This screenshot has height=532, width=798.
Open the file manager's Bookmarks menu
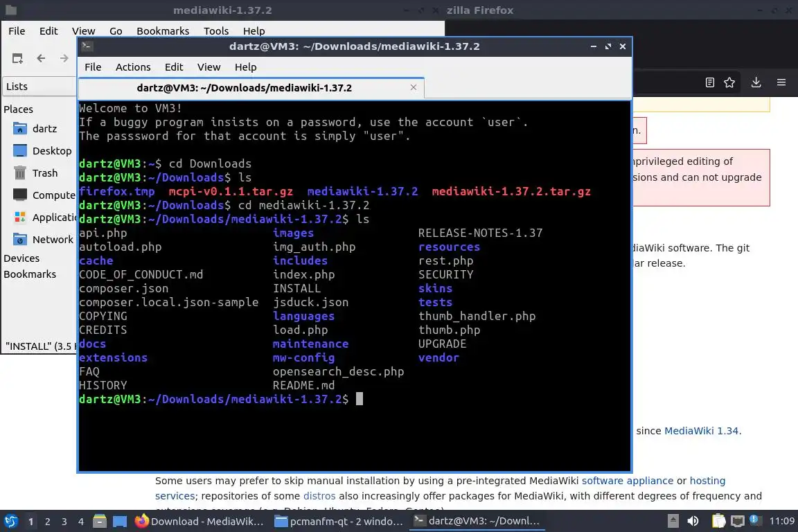point(163,31)
